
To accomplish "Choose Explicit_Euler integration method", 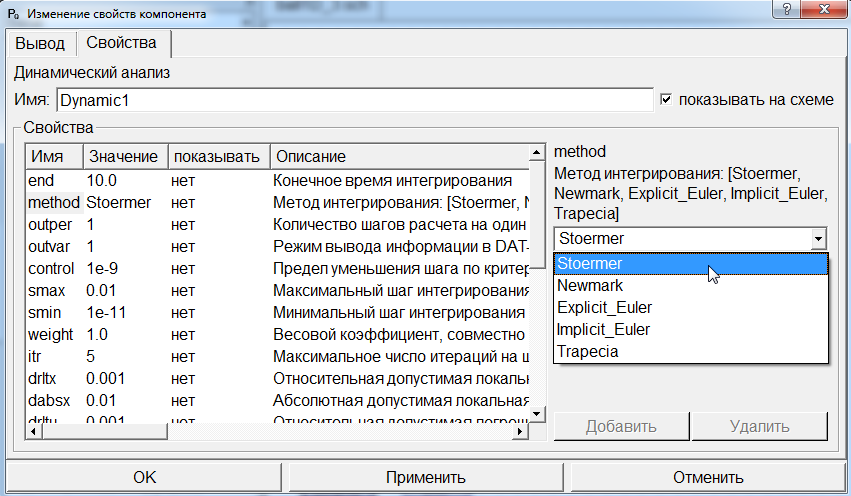I will coord(604,308).
